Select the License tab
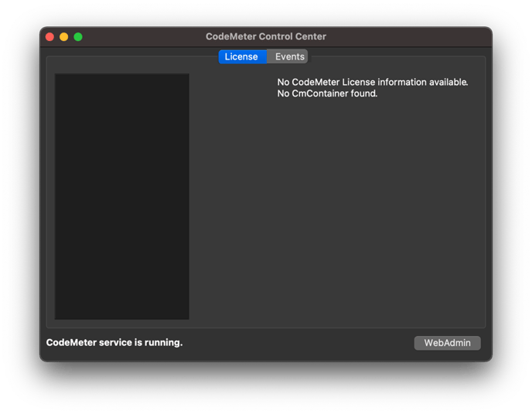Image resolution: width=532 pixels, height=414 pixels. [x=242, y=56]
